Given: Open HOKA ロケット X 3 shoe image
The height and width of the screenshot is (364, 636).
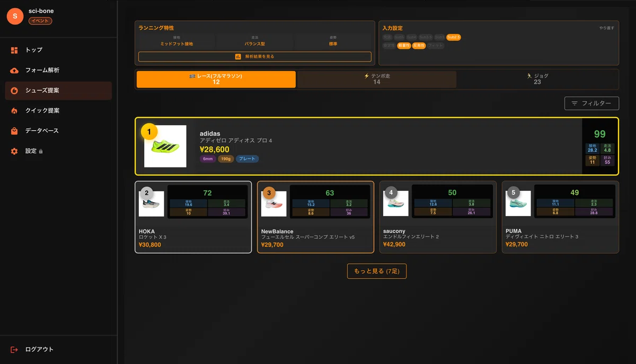Looking at the screenshot, I should click(x=152, y=203).
